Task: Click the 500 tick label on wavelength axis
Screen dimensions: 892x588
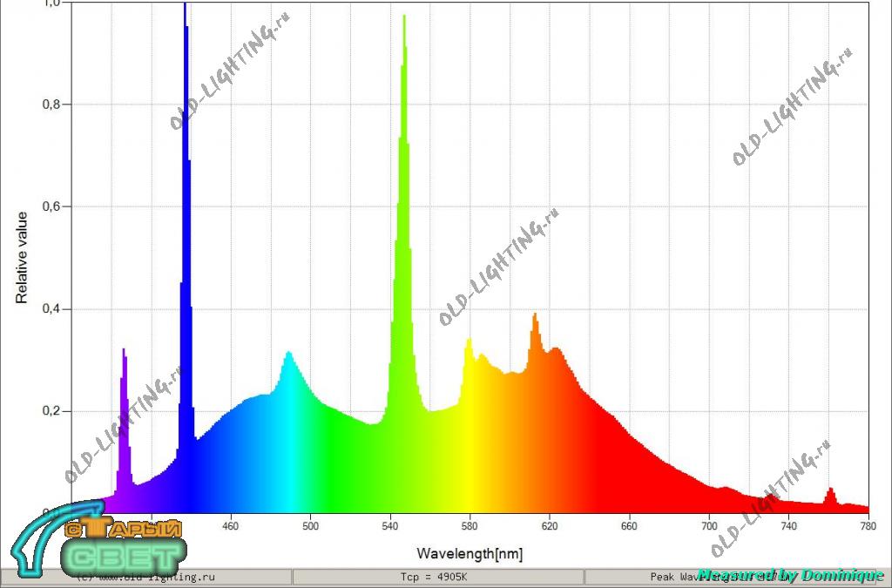Action: pos(310,526)
